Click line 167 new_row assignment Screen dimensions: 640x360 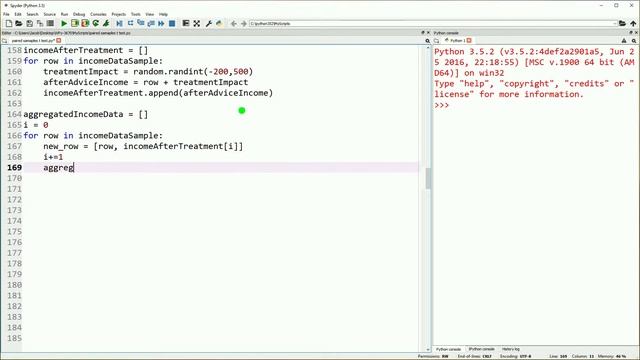click(x=143, y=146)
